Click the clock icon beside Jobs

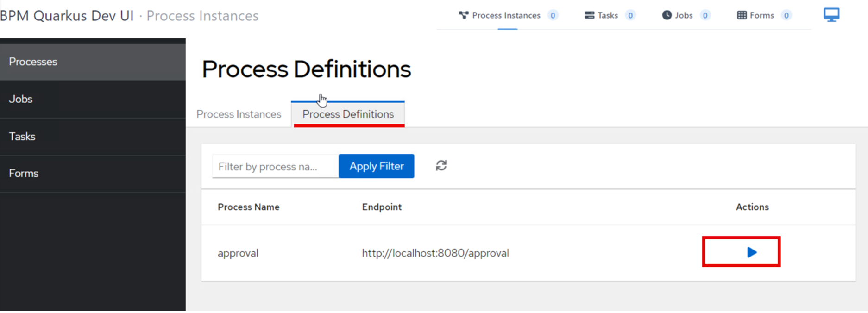coord(667,15)
